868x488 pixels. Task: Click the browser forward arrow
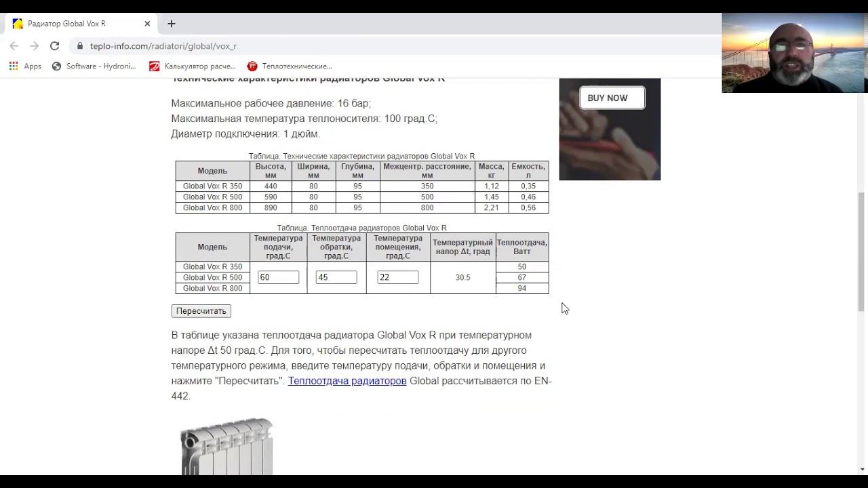pos(35,46)
